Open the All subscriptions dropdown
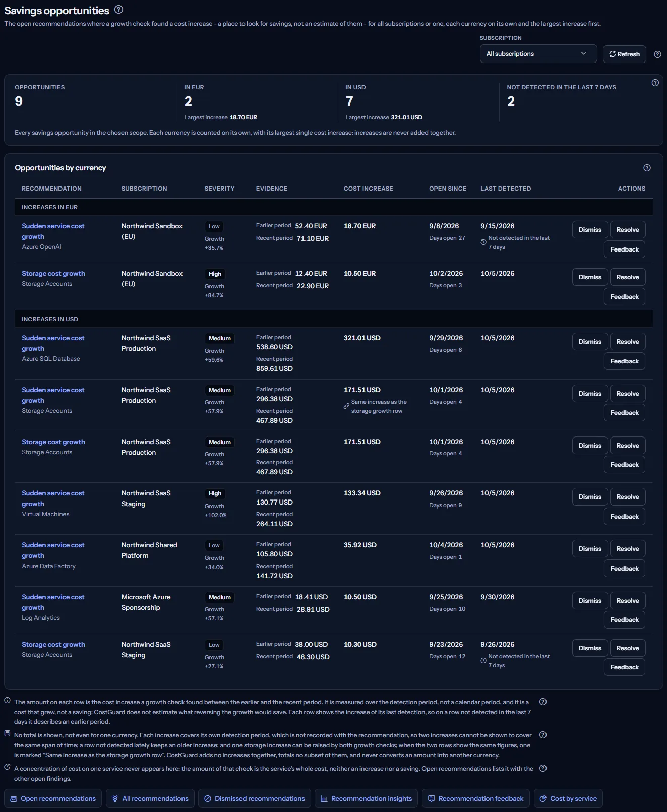 538,54
